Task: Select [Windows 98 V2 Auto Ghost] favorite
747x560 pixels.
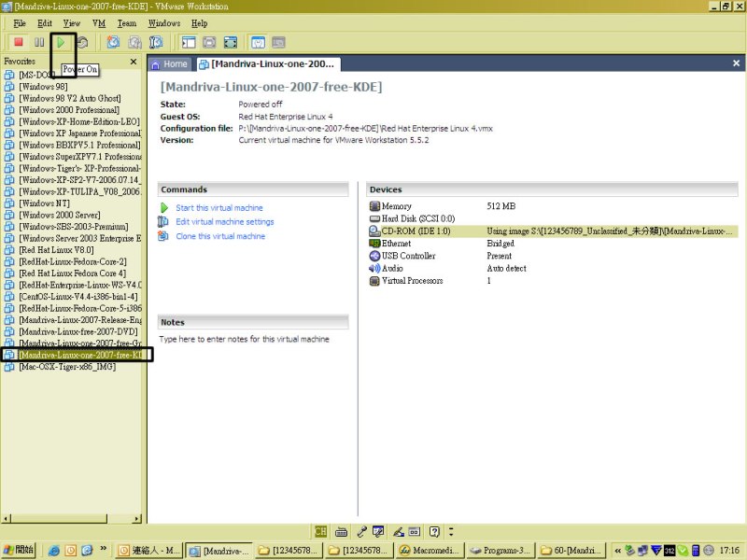Action: point(69,99)
